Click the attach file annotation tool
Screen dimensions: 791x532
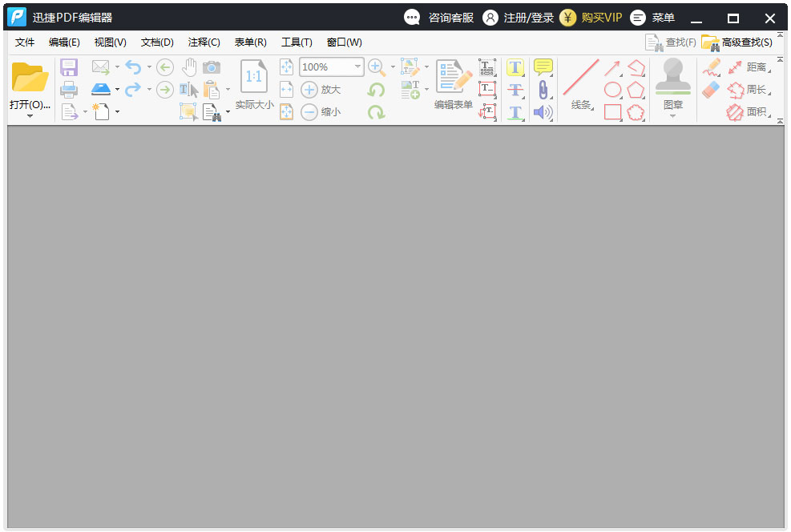click(543, 89)
